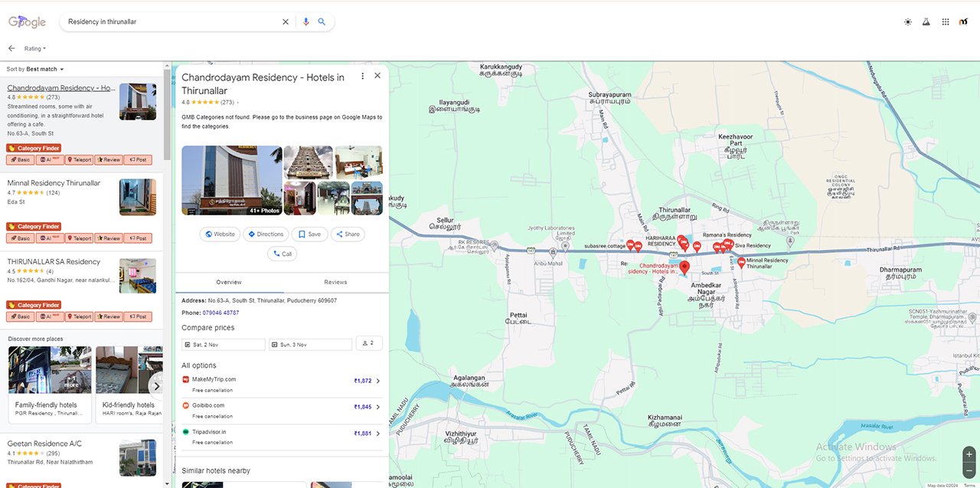Viewport: 980px width, 488px height.
Task: Open the Google apps grid
Action: click(946, 22)
